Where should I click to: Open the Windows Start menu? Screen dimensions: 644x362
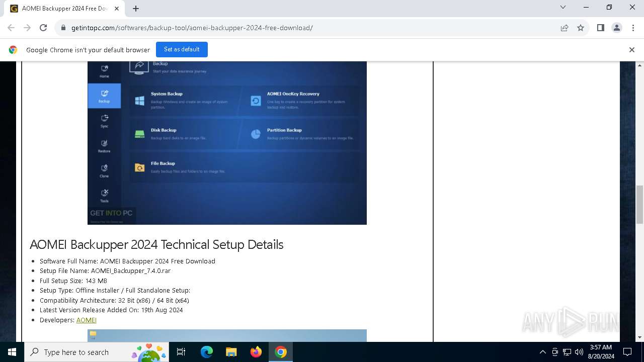[x=12, y=352]
